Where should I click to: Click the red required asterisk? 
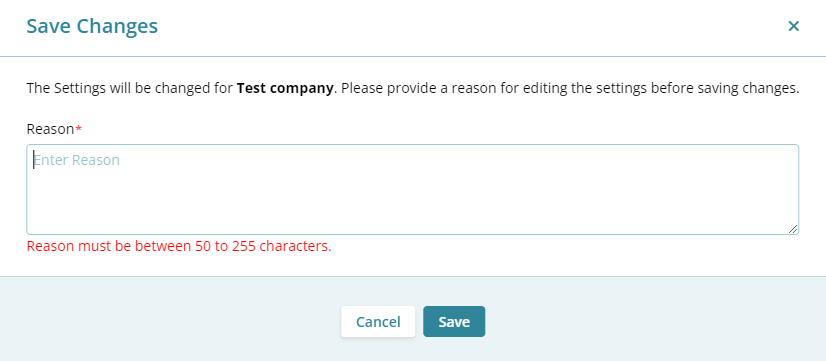pyautogui.click(x=78, y=129)
